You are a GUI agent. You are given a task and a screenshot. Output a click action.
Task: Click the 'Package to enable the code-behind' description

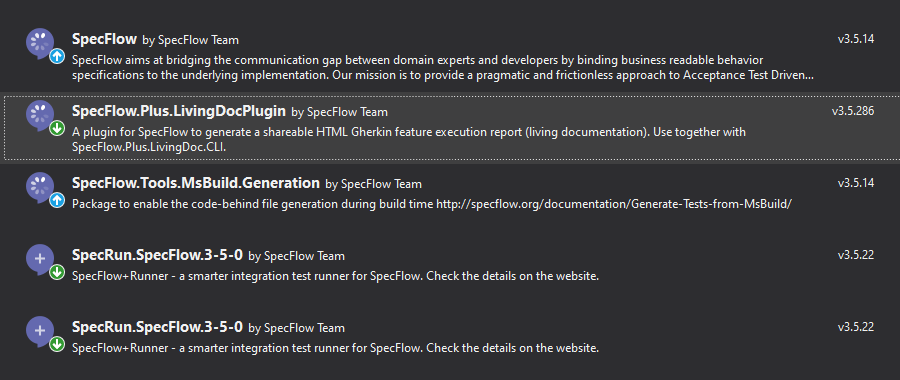(x=432, y=204)
